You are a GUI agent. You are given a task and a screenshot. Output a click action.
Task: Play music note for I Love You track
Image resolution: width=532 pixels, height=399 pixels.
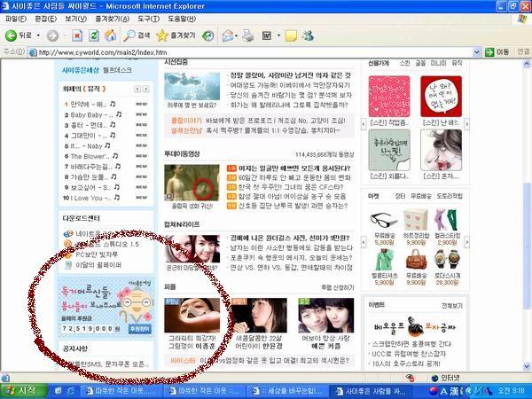click(116, 197)
